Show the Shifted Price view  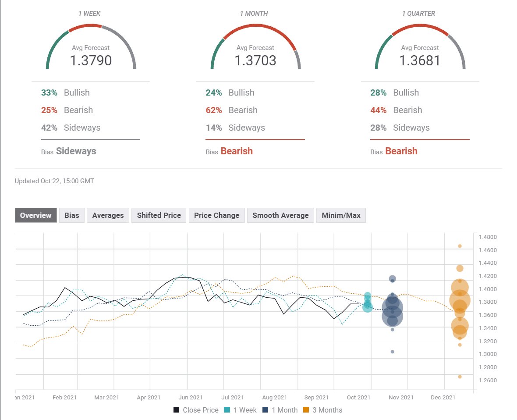pos(159,215)
